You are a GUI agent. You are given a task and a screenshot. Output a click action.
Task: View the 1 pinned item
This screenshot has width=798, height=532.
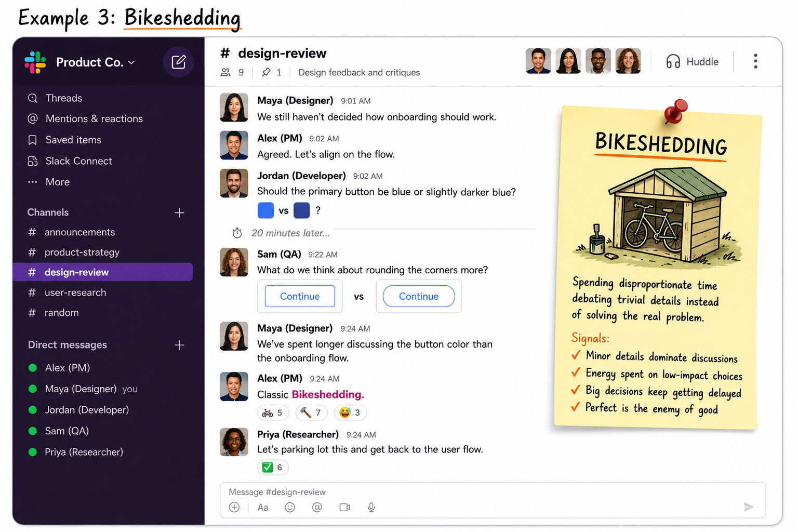272,73
